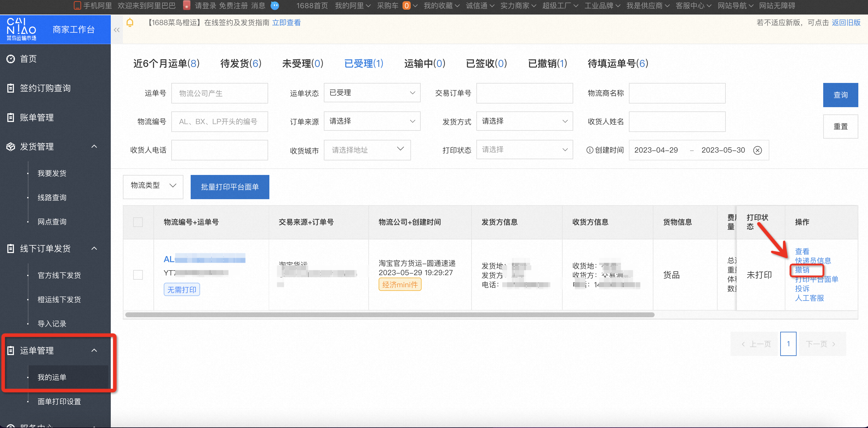Toggle the select-all checkbox in table header
Screen dimensions: 868x428
[138, 222]
